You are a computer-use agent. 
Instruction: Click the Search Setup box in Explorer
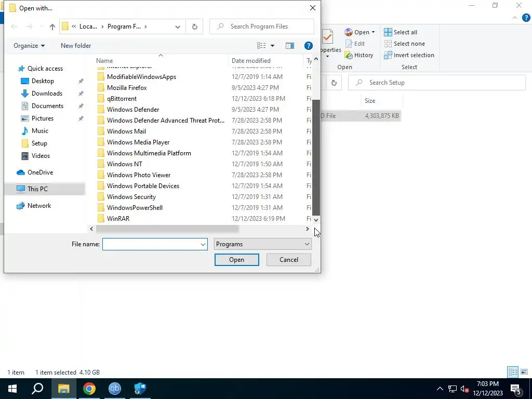click(436, 83)
